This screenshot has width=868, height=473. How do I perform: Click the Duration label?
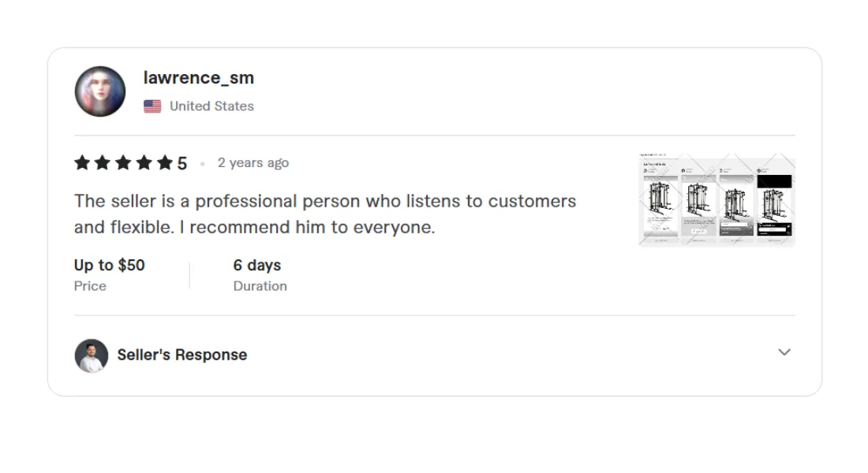coord(260,286)
